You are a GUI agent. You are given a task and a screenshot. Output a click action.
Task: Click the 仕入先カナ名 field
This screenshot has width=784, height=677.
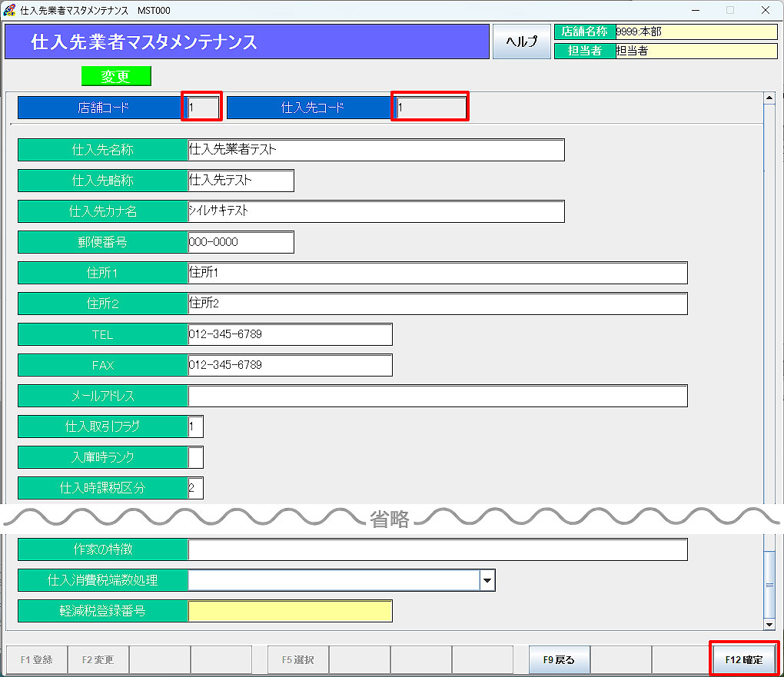pos(376,211)
